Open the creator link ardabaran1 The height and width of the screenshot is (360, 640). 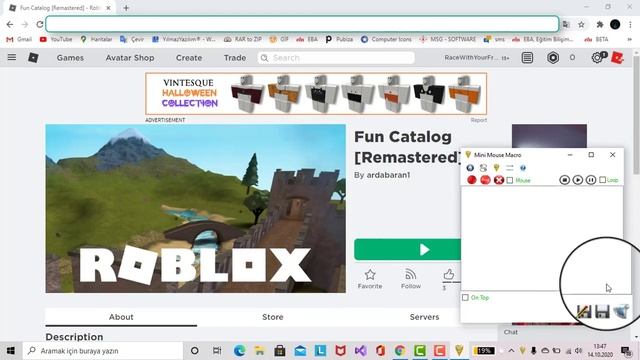tap(388, 175)
